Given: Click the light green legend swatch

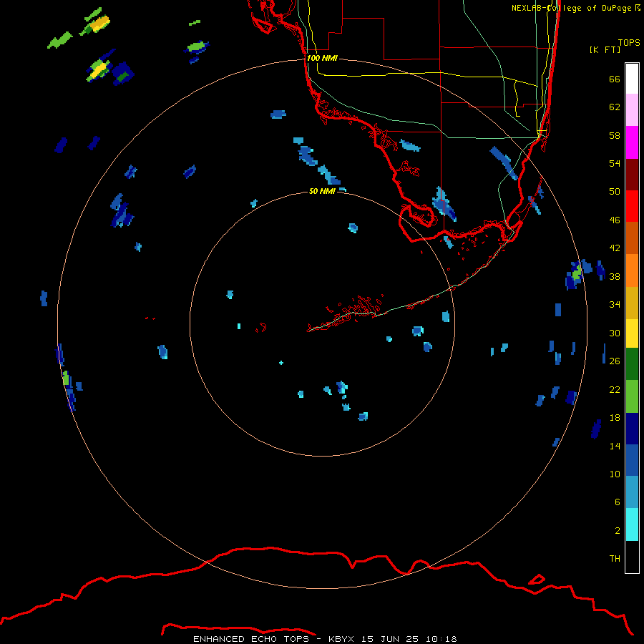Looking at the screenshot, I should [x=632, y=396].
